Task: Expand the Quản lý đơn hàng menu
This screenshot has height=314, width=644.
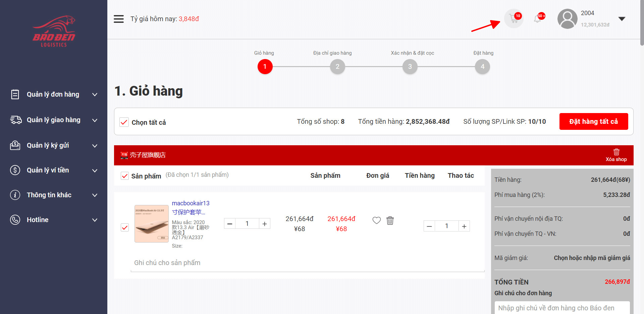Action: point(54,95)
